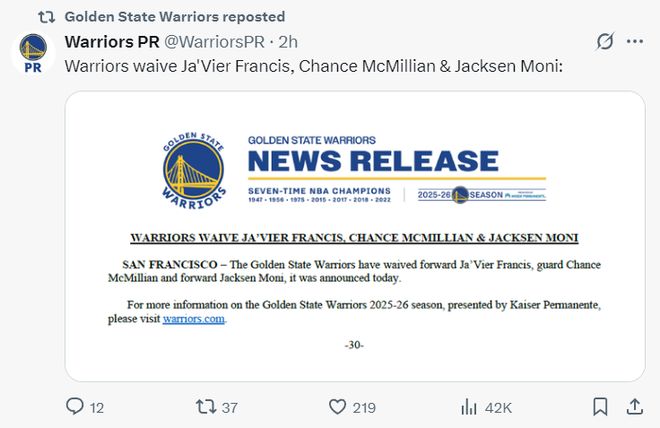
Task: Click the Grok explain icon
Action: click(x=604, y=42)
